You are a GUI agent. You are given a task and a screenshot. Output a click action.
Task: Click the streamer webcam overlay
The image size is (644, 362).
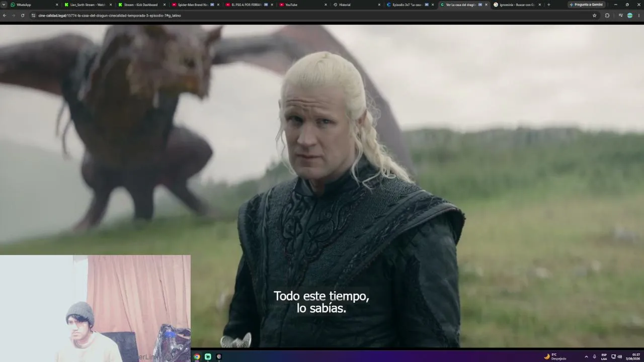tap(95, 308)
